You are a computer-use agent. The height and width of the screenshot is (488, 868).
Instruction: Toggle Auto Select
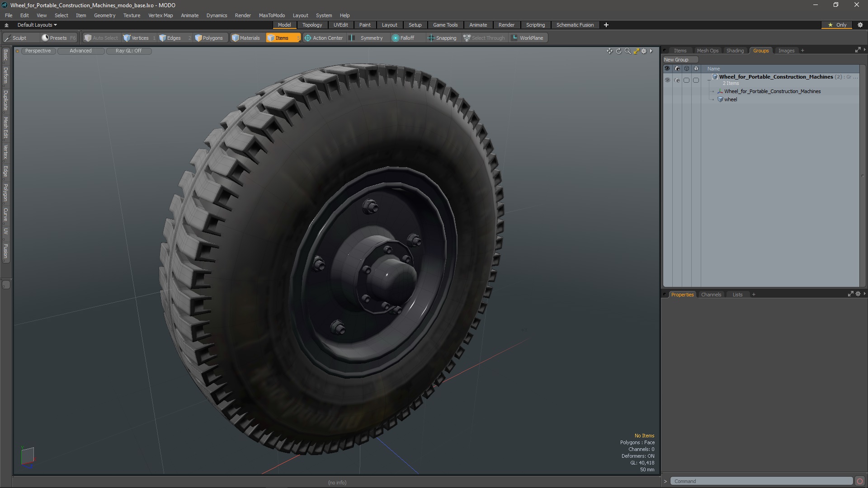pos(101,38)
